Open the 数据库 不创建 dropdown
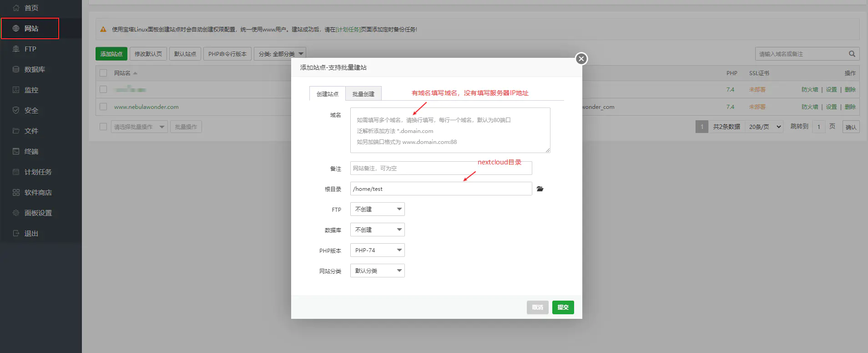Image resolution: width=868 pixels, height=353 pixels. click(x=377, y=230)
